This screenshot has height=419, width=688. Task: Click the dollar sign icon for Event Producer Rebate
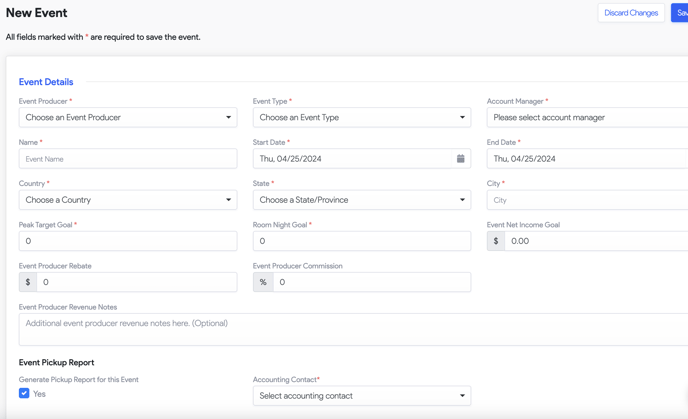tap(28, 282)
